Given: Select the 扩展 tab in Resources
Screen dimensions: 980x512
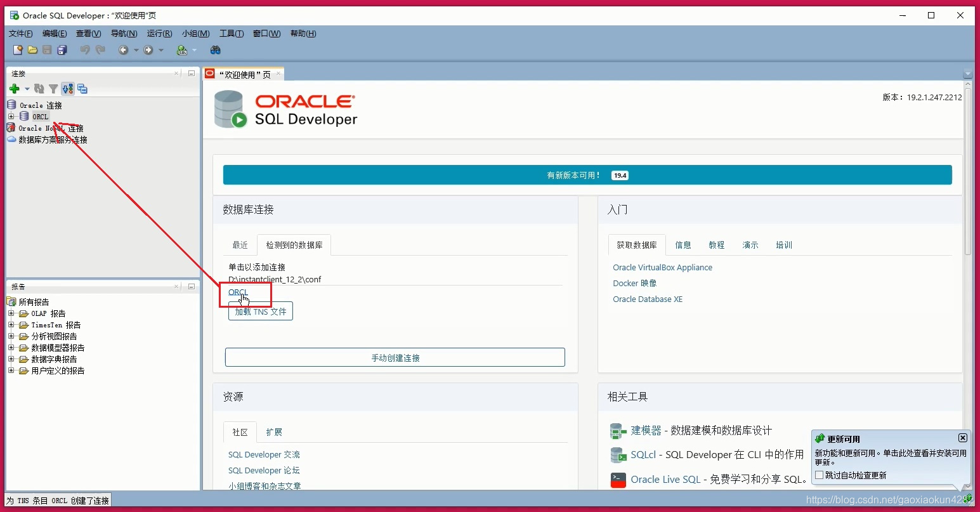Looking at the screenshot, I should (x=274, y=432).
